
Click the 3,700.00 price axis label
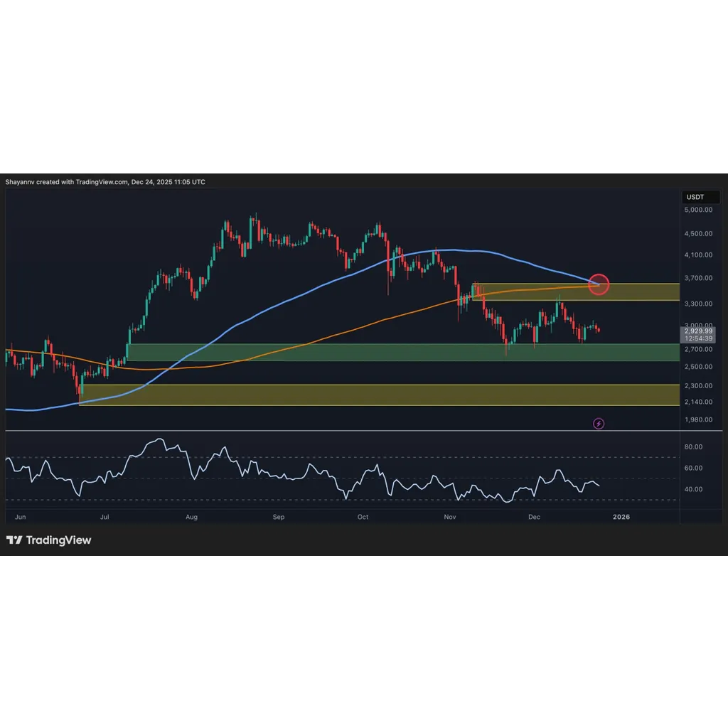[698, 278]
